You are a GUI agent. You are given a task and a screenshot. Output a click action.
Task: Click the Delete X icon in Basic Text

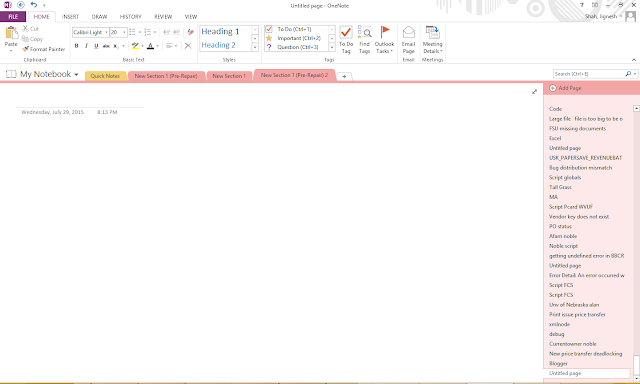tap(188, 46)
